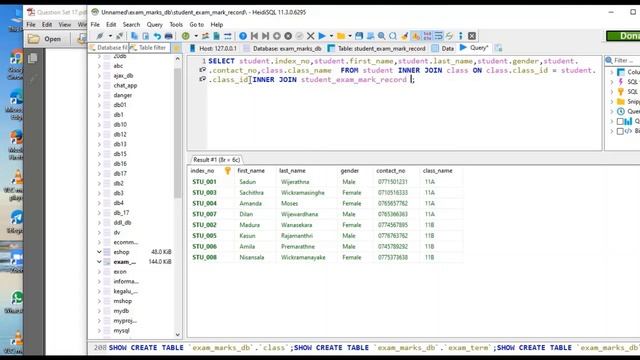Toggle the checkbox in the helpers row with the code brackets icon

[620, 131]
